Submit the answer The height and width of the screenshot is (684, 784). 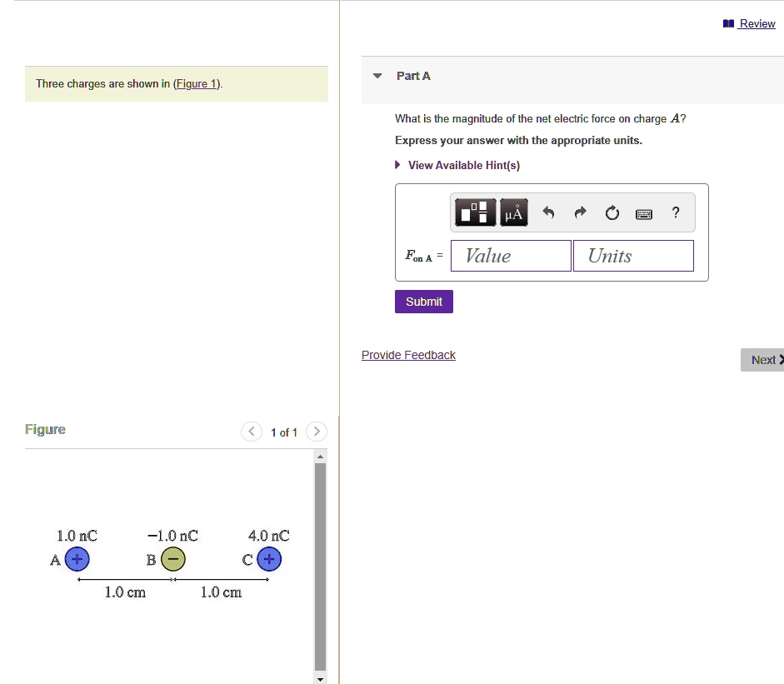(423, 301)
